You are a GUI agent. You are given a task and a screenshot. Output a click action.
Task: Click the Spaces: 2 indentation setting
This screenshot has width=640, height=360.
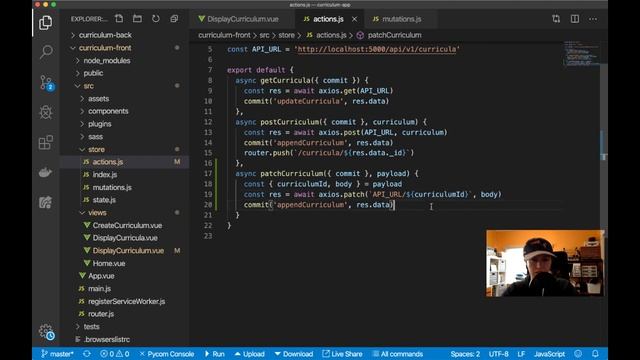point(465,354)
